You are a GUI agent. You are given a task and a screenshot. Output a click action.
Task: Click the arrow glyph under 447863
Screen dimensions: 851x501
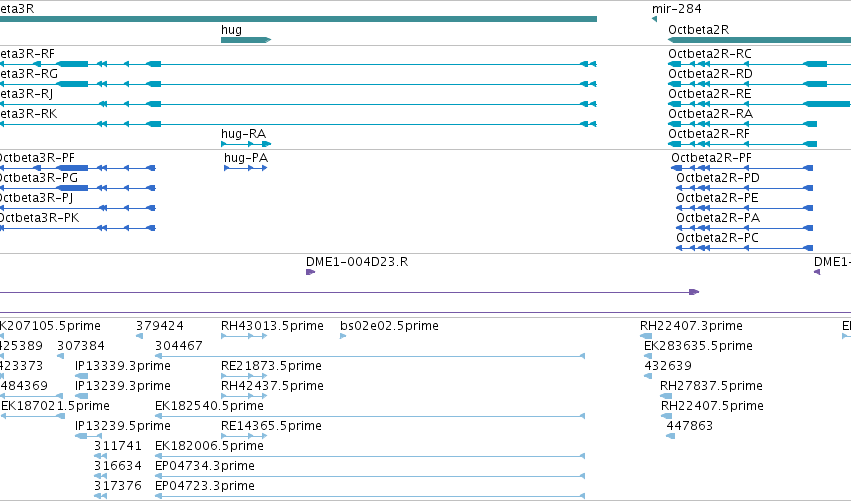pos(670,436)
